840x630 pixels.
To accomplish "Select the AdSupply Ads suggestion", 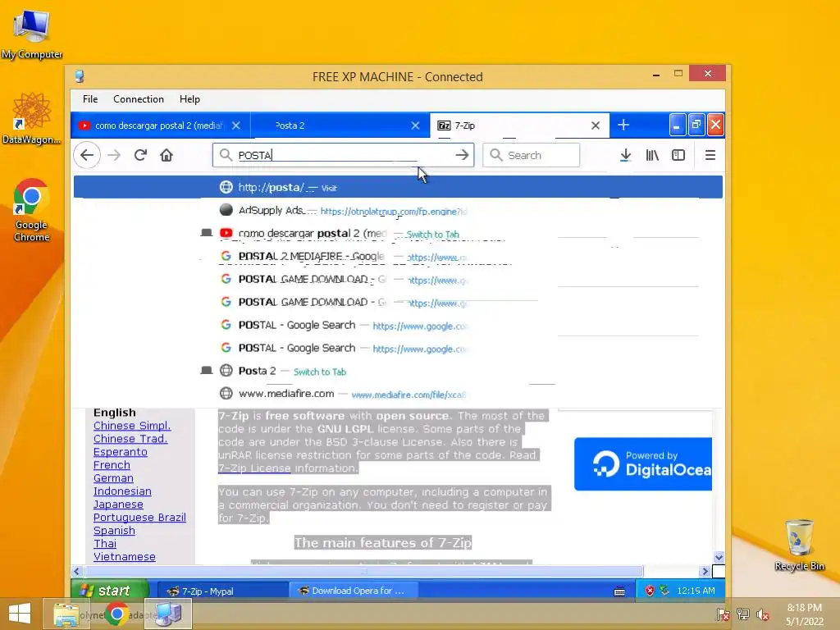I will [x=398, y=211].
